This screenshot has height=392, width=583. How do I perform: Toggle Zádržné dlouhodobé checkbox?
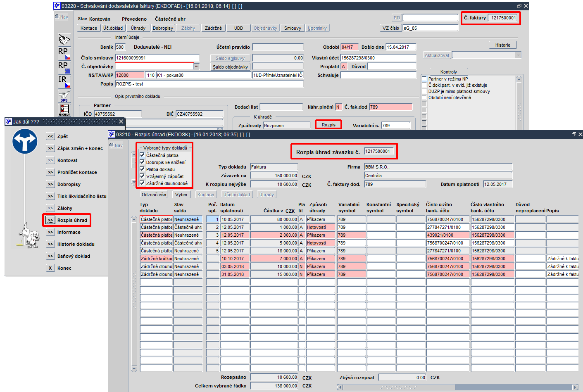[142, 183]
